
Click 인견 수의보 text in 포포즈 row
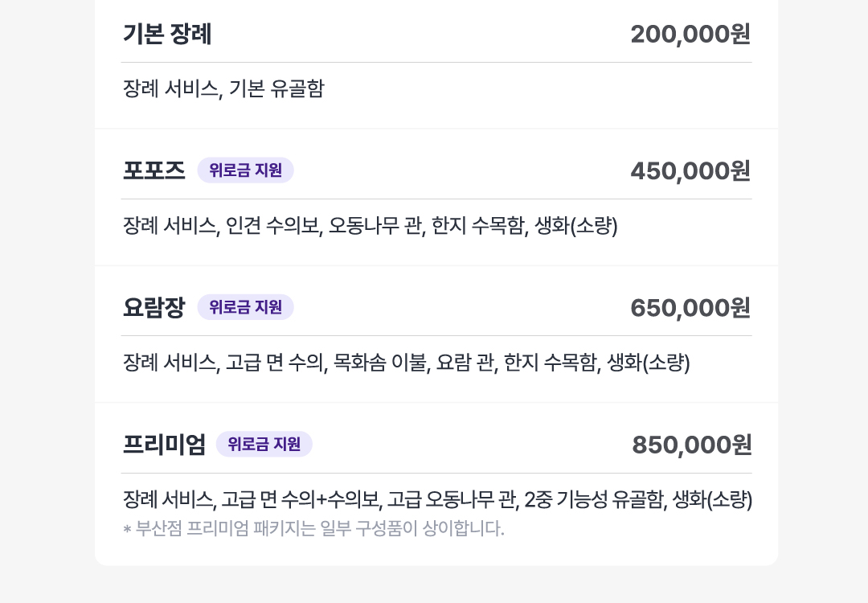[274, 225]
